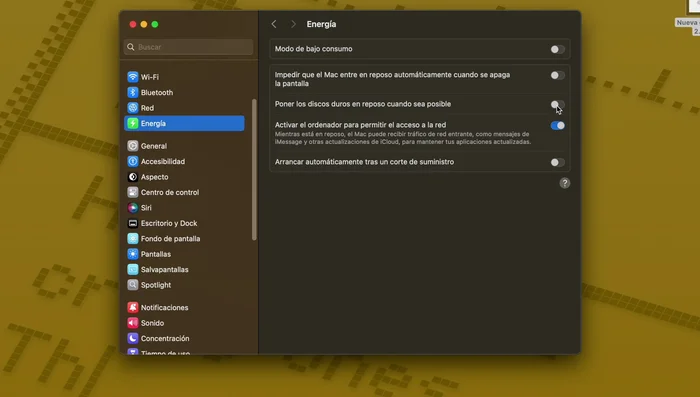Click the Energía page title

321,24
